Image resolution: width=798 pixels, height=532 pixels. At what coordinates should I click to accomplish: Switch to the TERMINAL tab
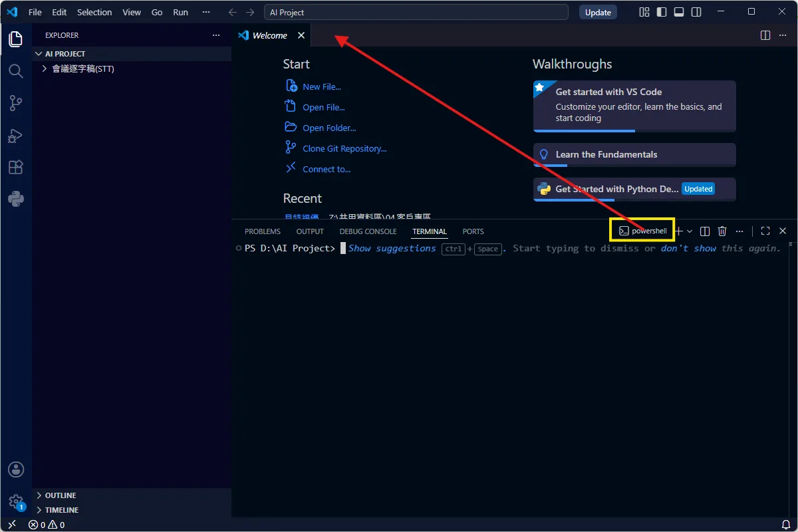coord(430,231)
